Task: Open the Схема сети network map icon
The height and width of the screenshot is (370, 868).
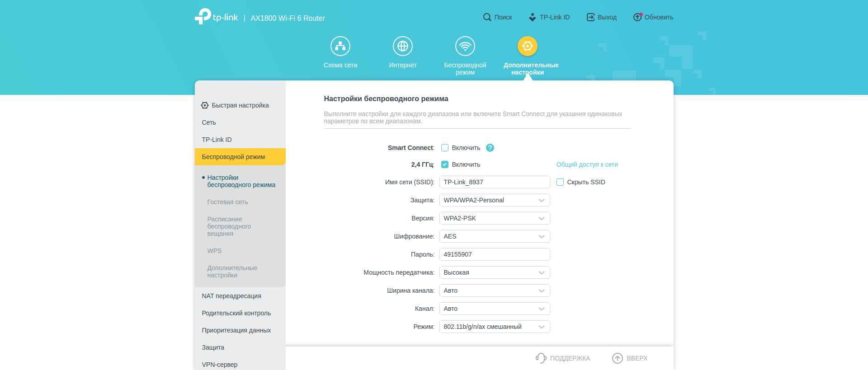Action: 340,46
